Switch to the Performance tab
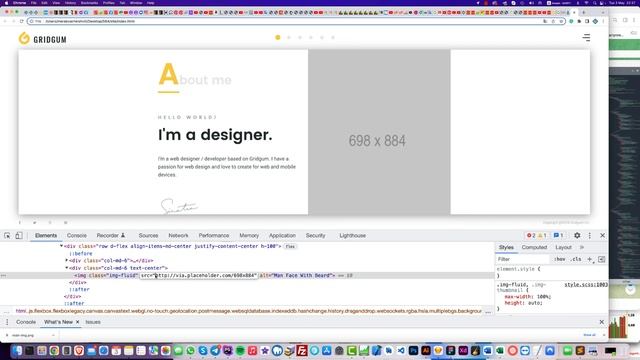The width and height of the screenshot is (640, 360). coord(214,236)
